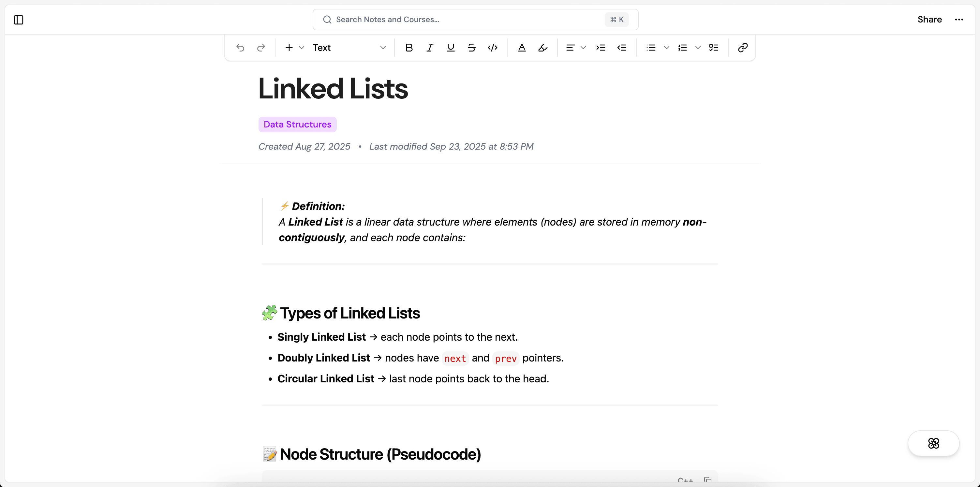Decrease indent with the outdent icon
The height and width of the screenshot is (487, 980).
point(622,48)
